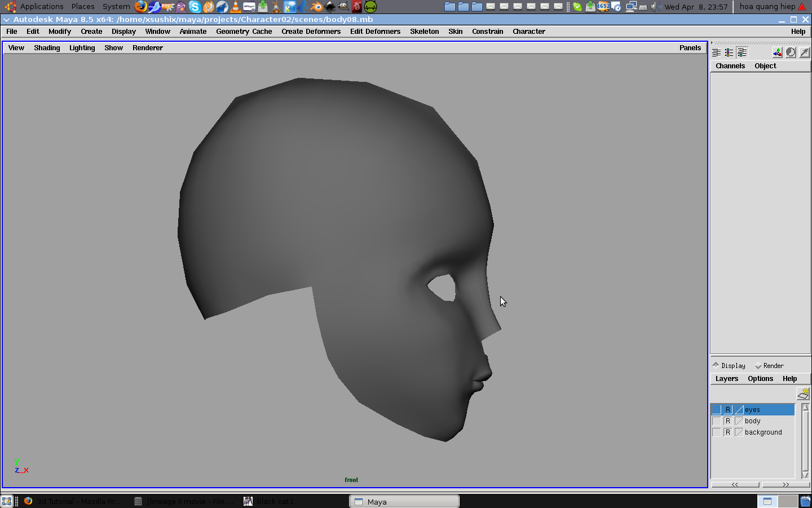Open the viewport Renderer menu
The height and width of the screenshot is (508, 812).
click(x=148, y=48)
